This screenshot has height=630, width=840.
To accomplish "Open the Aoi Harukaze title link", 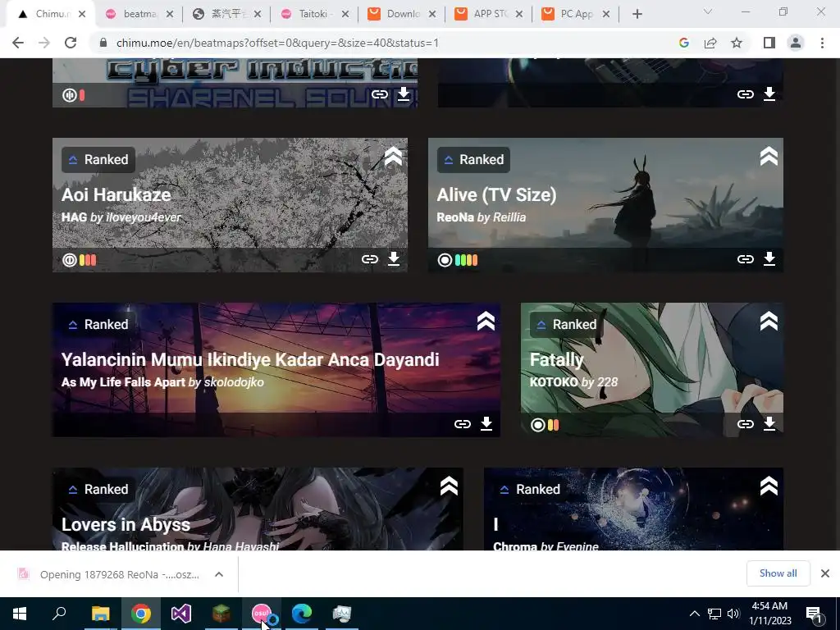I will (116, 194).
